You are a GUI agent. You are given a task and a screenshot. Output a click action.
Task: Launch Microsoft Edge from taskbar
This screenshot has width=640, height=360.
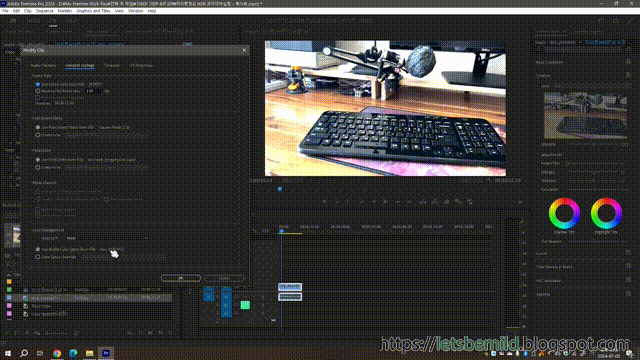[x=73, y=353]
